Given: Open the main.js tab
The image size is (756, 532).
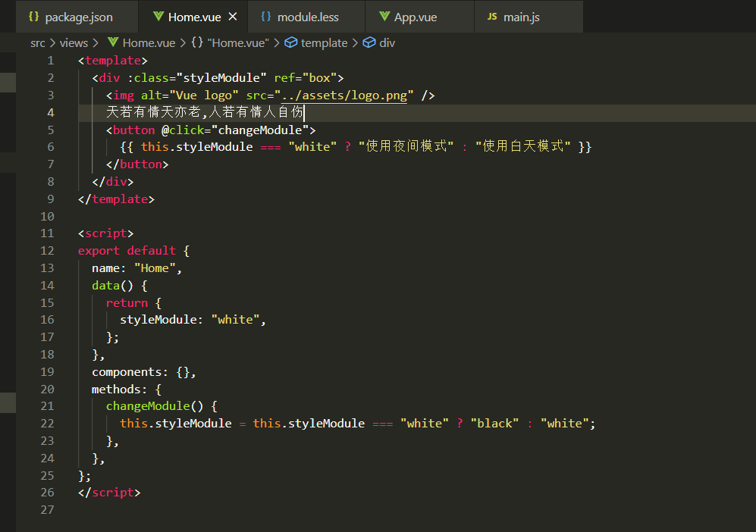Looking at the screenshot, I should point(529,17).
